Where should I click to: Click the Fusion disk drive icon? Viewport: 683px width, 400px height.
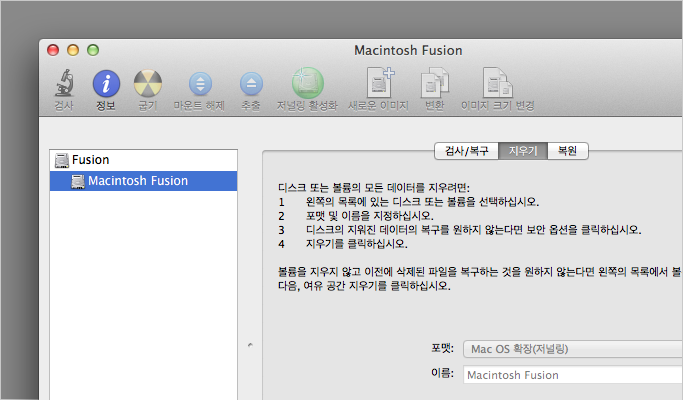click(61, 160)
